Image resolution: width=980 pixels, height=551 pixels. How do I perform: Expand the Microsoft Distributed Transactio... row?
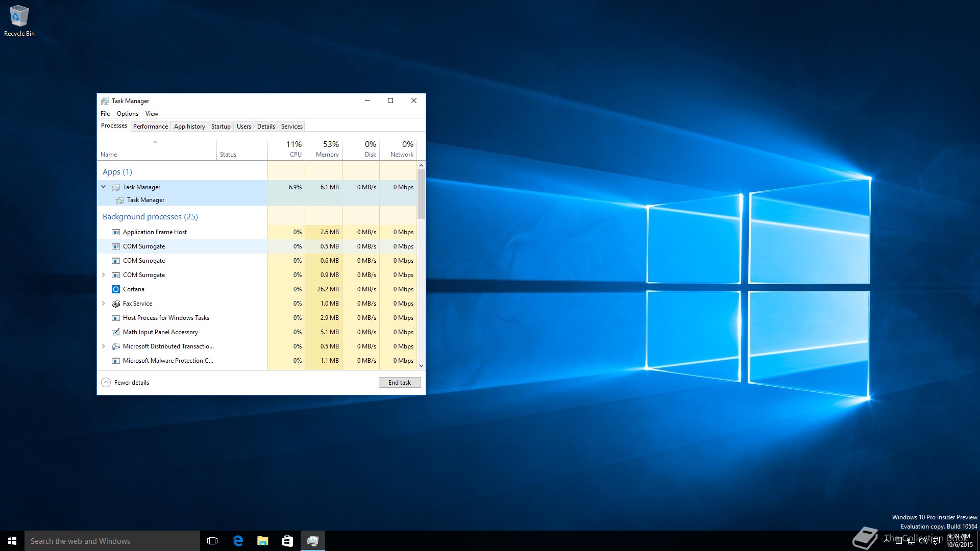(104, 346)
